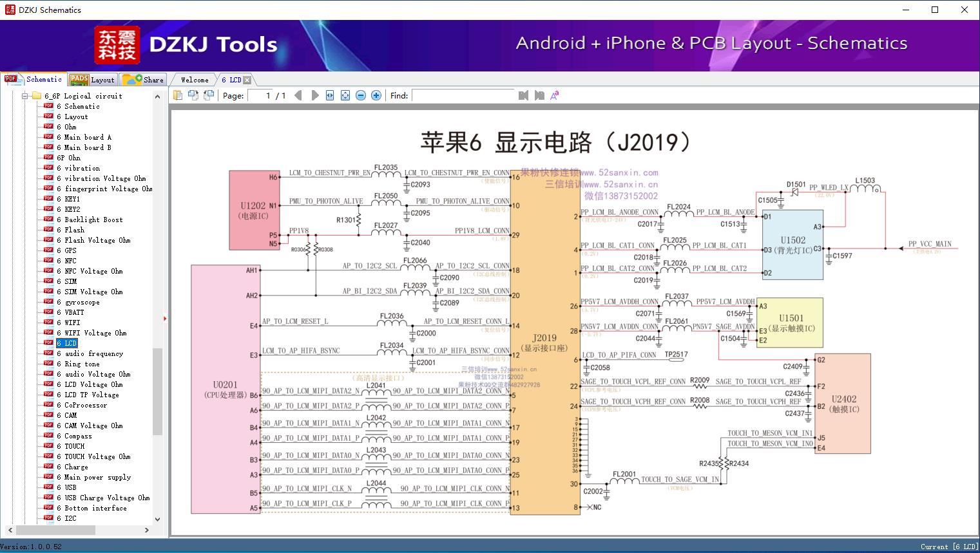The image size is (980, 553).
Task: Zoom in with the plus icon
Action: [x=376, y=95]
